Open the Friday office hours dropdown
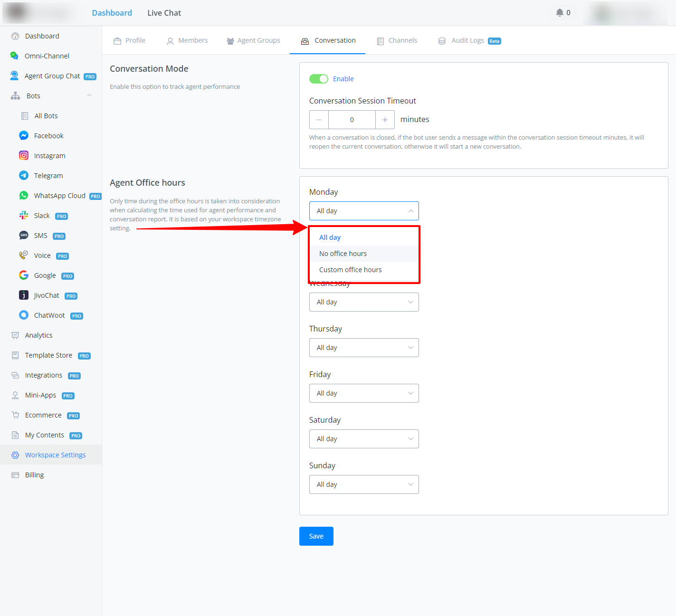 click(364, 393)
